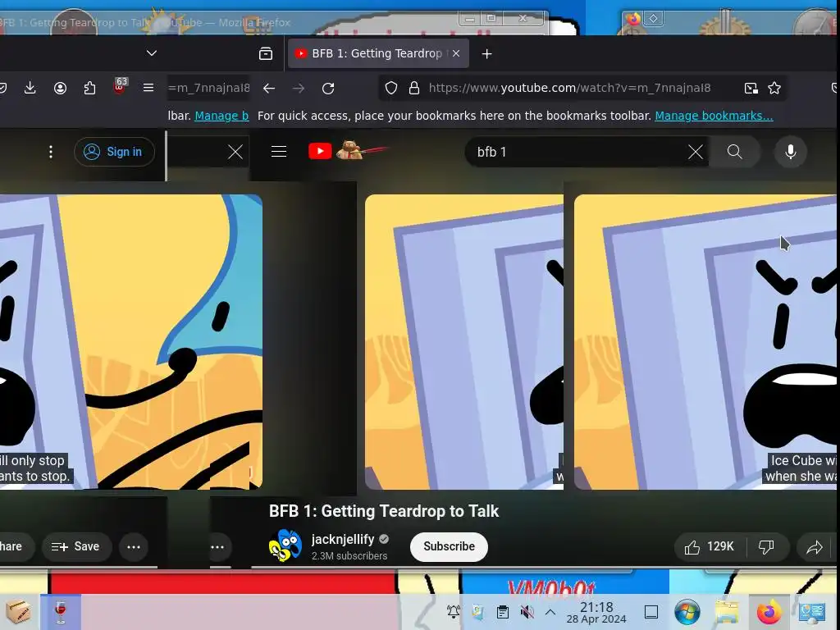Open package box icon in taskbar

click(x=18, y=612)
